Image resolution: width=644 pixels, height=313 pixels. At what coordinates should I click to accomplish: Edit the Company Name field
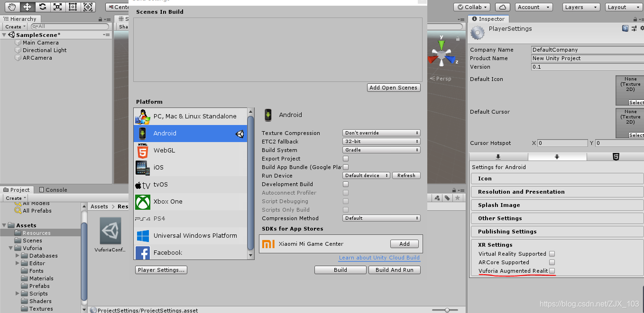tap(588, 50)
